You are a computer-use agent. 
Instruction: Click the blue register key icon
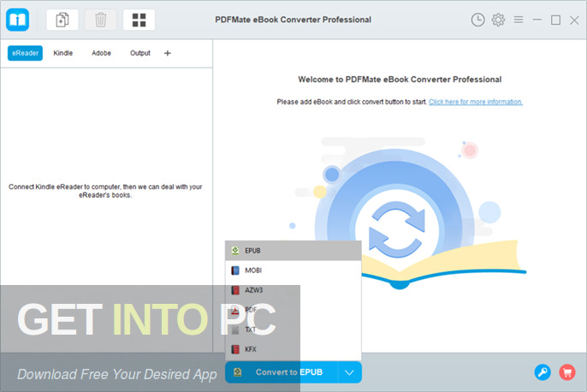pyautogui.click(x=543, y=372)
